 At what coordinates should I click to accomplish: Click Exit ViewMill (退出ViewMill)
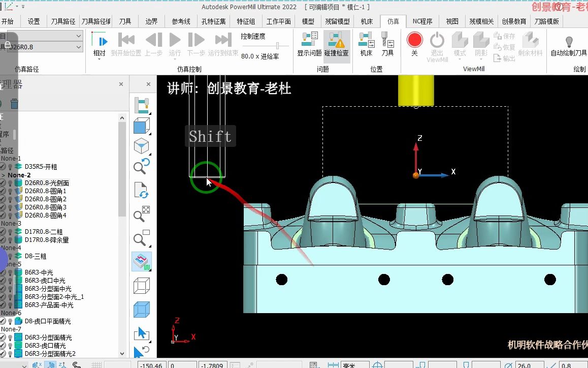(x=437, y=47)
